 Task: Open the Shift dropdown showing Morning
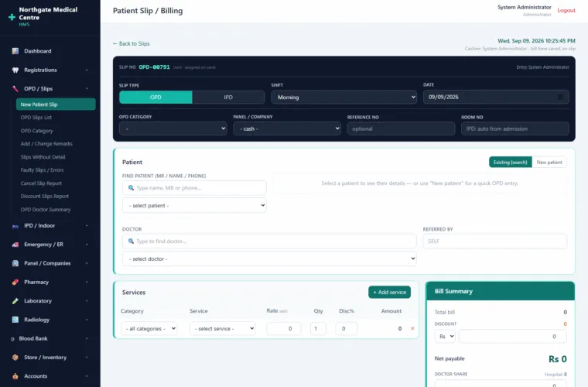point(344,97)
